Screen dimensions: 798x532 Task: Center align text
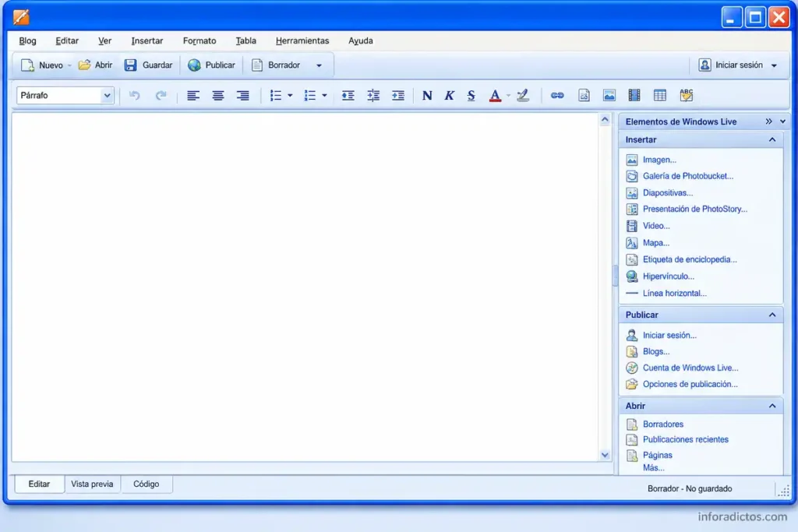(x=218, y=95)
